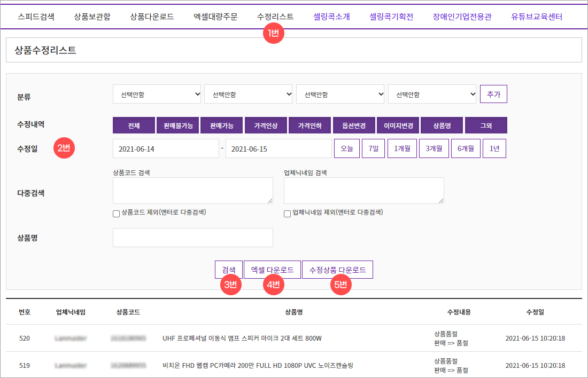Click the 추가 button to add category
The width and height of the screenshot is (588, 378).
[493, 93]
